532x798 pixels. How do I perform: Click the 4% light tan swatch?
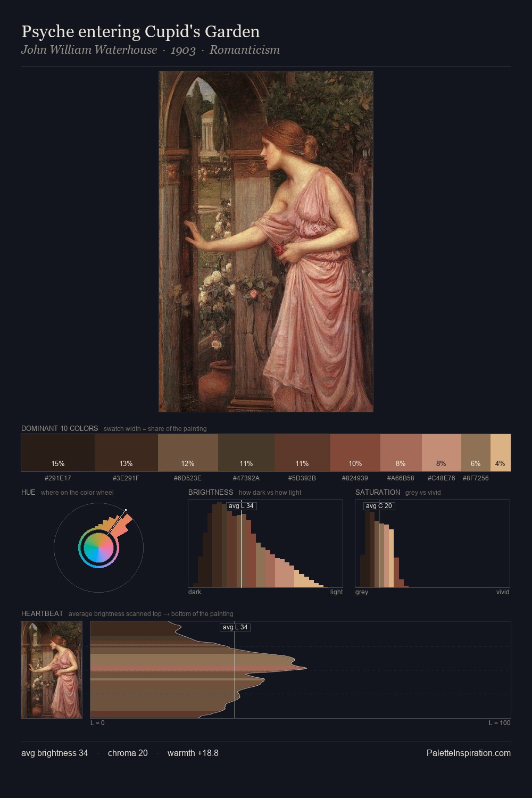tap(501, 453)
